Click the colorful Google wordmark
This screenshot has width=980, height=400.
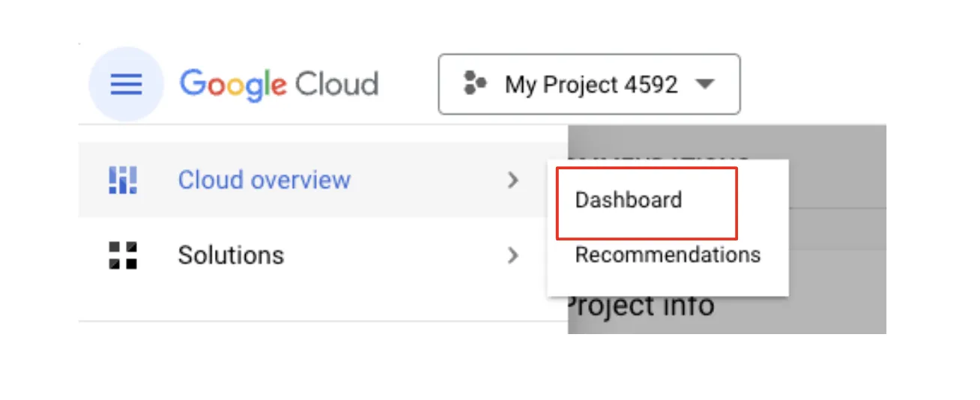(233, 85)
